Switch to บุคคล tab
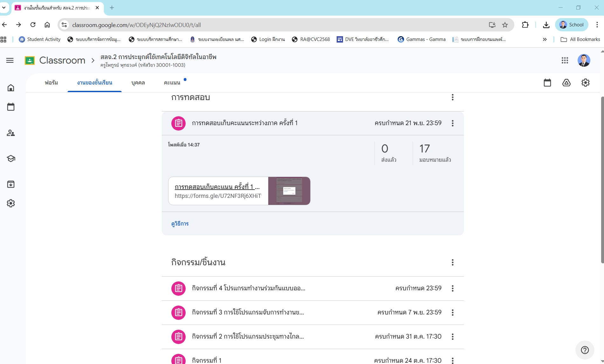 138,83
